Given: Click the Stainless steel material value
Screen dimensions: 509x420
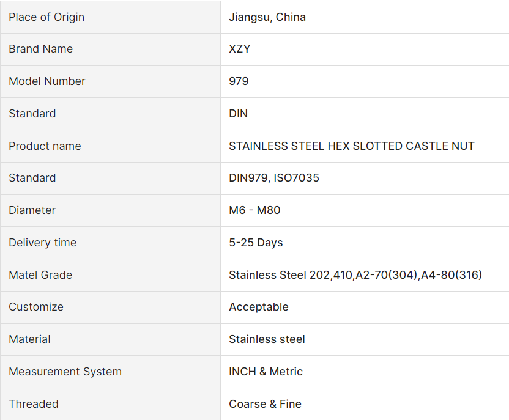Looking at the screenshot, I should tap(267, 339).
